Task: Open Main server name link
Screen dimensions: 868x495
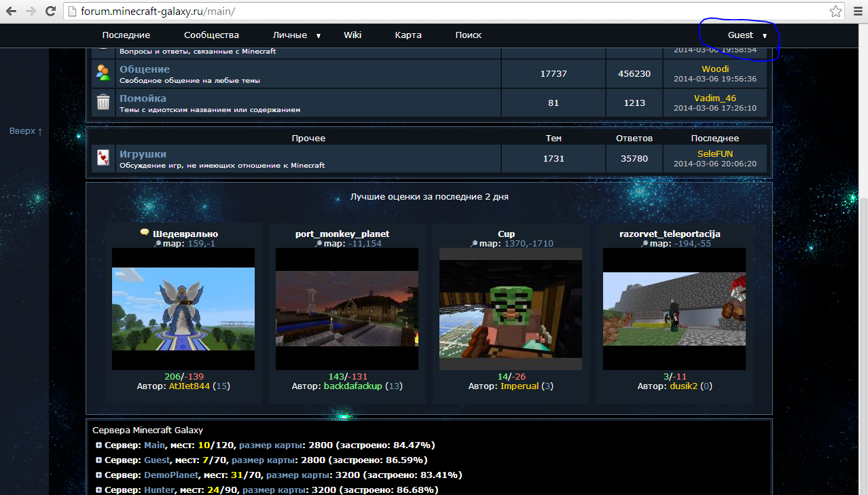Action: point(154,445)
